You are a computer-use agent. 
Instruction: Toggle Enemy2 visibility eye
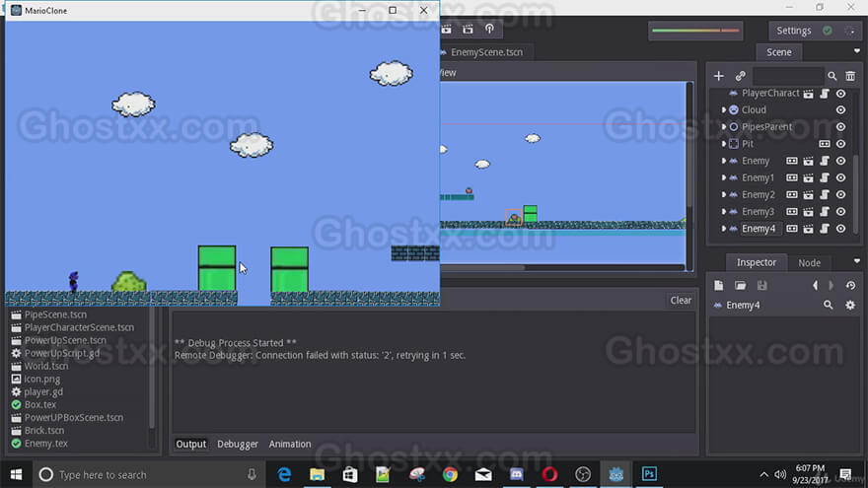[840, 195]
